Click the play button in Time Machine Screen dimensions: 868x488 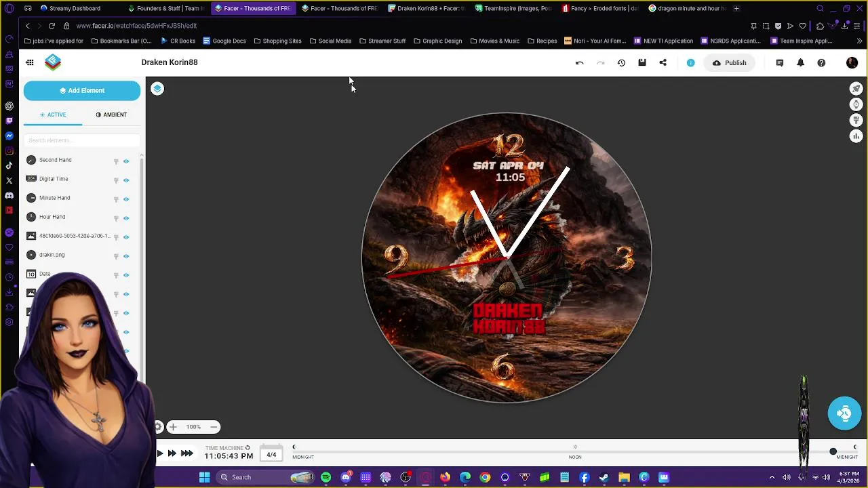pyautogui.click(x=160, y=453)
